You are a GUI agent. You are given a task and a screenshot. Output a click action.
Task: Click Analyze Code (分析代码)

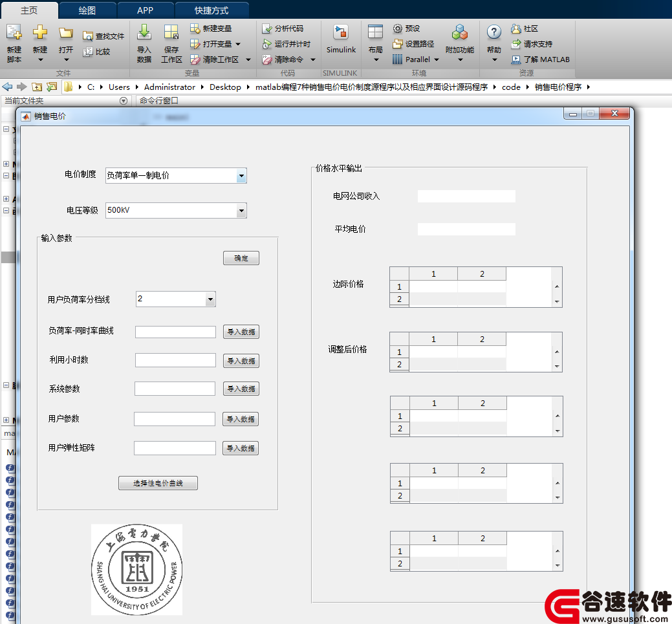click(x=283, y=28)
